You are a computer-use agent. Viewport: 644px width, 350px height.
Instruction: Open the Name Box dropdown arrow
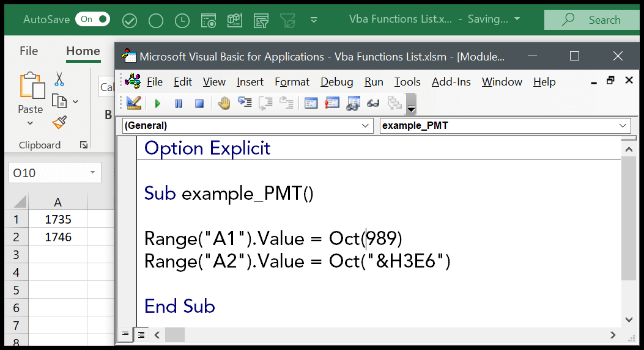pyautogui.click(x=92, y=173)
